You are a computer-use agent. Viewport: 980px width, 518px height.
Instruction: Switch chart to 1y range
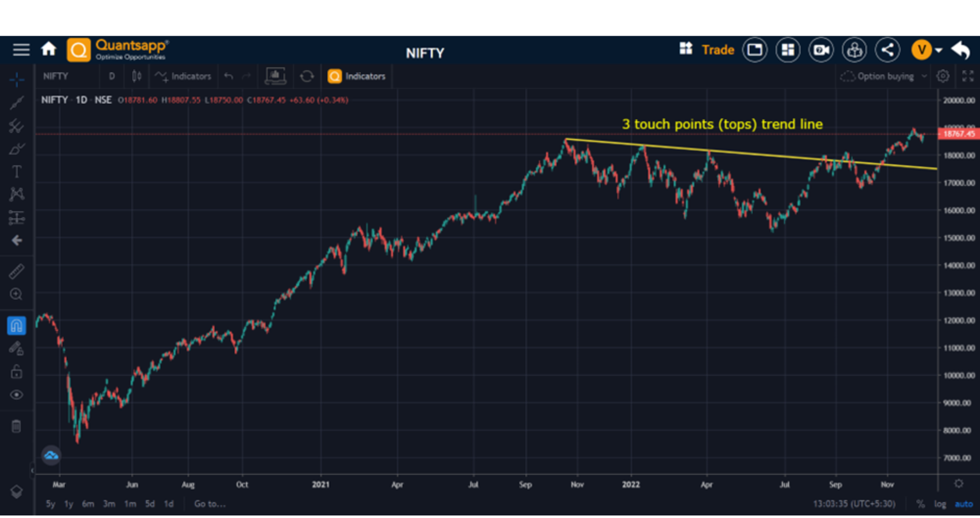pyautogui.click(x=68, y=504)
